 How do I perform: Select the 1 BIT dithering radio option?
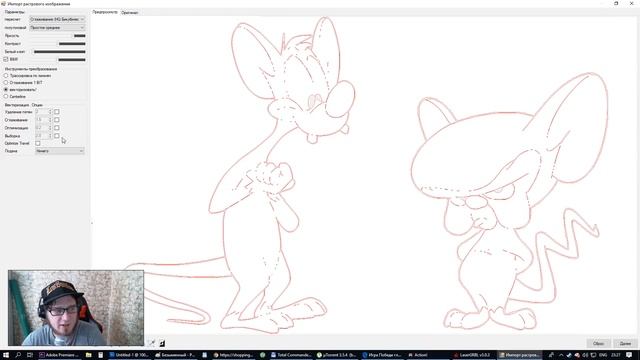point(23,82)
